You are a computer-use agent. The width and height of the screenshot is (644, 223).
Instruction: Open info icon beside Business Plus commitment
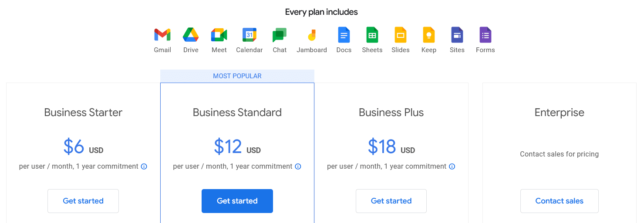tap(452, 166)
